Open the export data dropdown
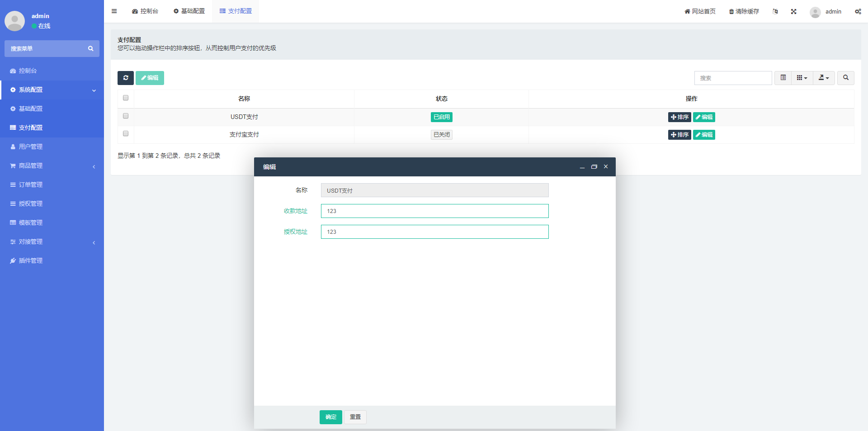The width and height of the screenshot is (868, 431). point(824,78)
